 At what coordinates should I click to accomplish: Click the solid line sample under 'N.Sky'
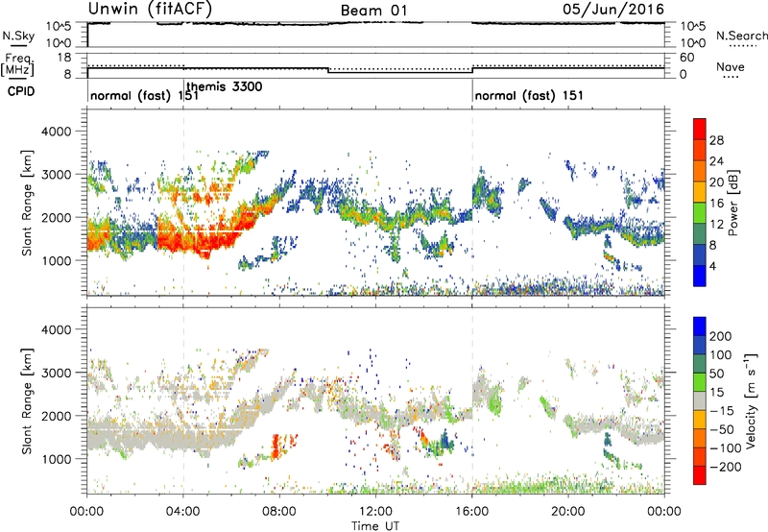pos(18,46)
